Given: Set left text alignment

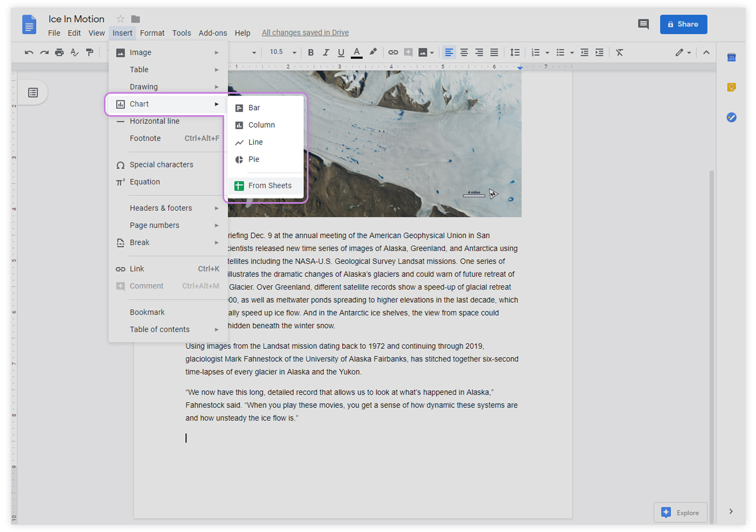Looking at the screenshot, I should click(449, 52).
